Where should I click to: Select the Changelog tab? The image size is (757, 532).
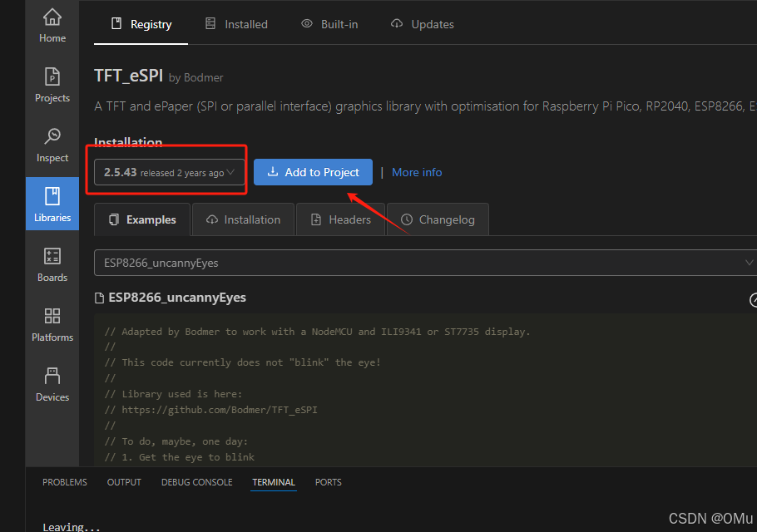click(x=438, y=219)
